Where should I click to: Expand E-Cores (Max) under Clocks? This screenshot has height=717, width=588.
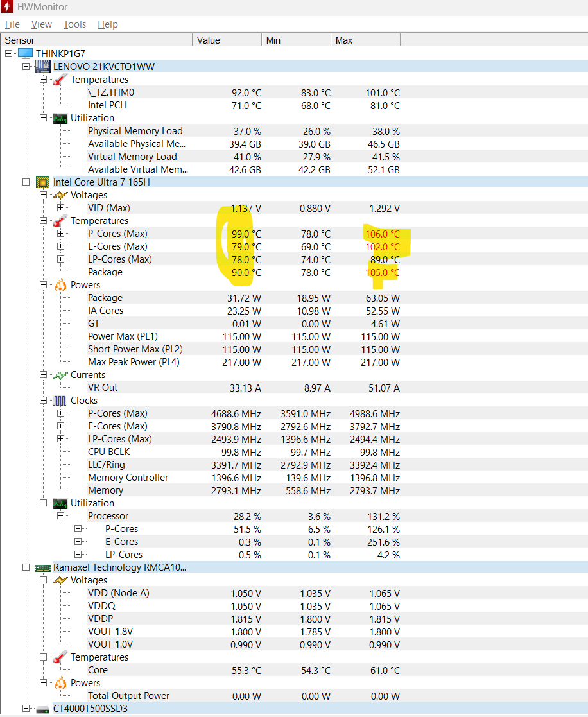click(x=61, y=426)
